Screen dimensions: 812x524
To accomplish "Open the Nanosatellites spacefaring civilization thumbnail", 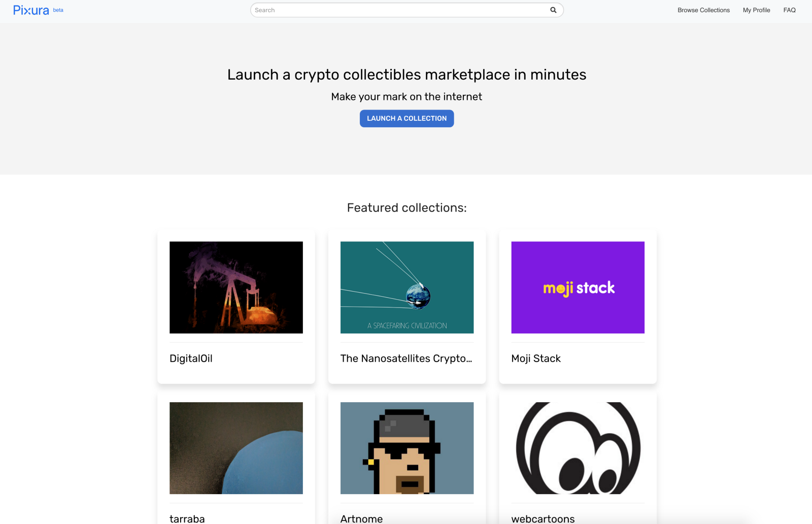I will pyautogui.click(x=407, y=288).
